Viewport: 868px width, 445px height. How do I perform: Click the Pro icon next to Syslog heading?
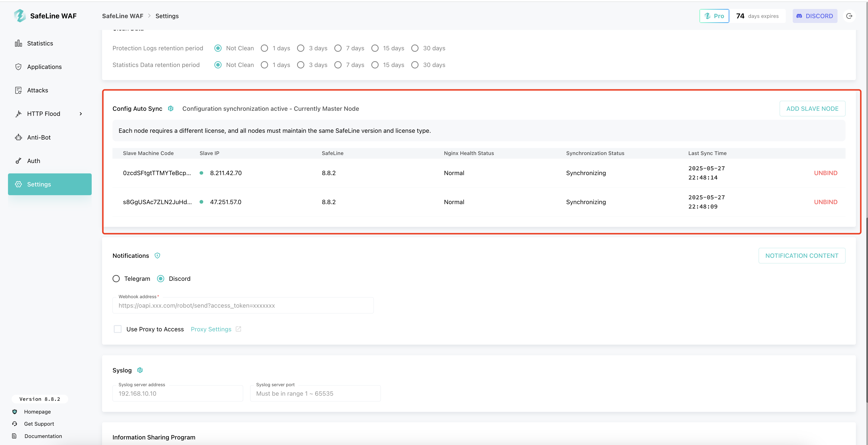click(140, 370)
